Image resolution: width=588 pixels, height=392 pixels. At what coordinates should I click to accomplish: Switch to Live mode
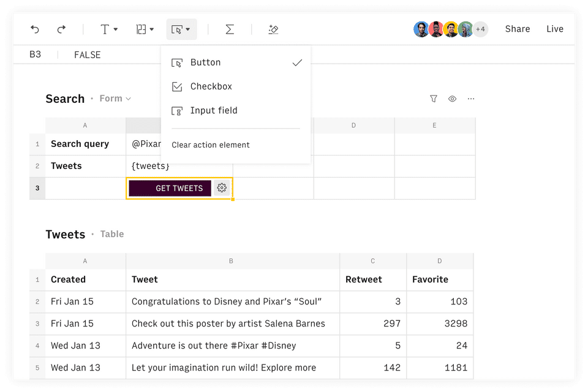pyautogui.click(x=555, y=29)
